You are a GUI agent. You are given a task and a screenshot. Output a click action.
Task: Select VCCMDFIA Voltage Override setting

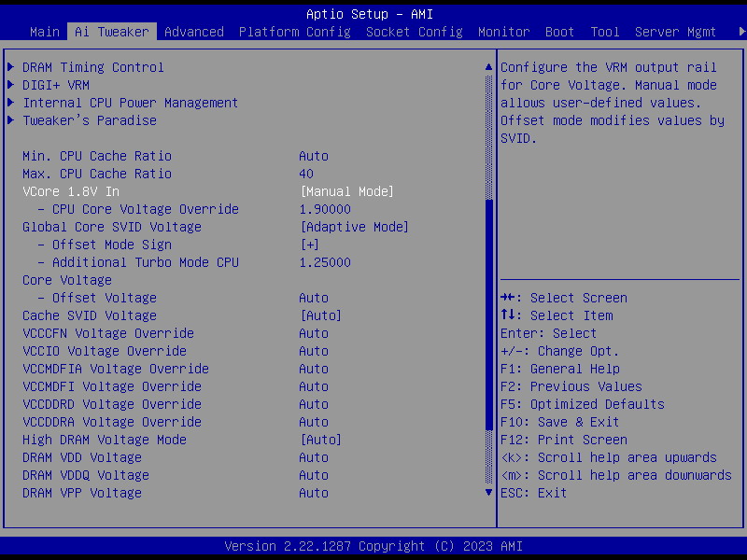[115, 369]
